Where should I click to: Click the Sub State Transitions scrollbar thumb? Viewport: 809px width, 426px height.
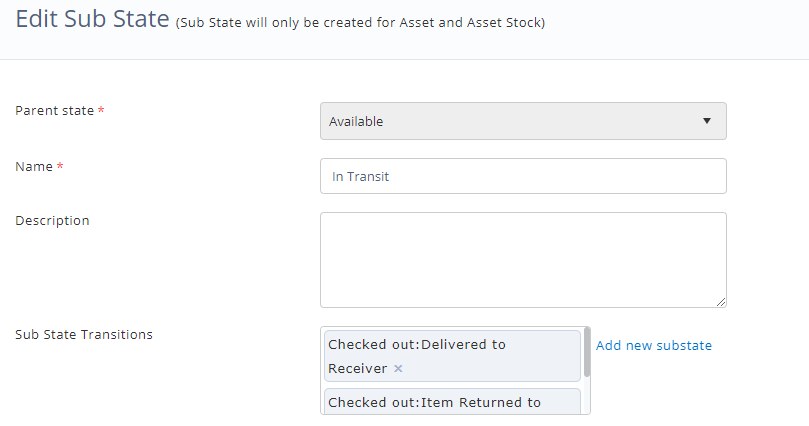(587, 351)
